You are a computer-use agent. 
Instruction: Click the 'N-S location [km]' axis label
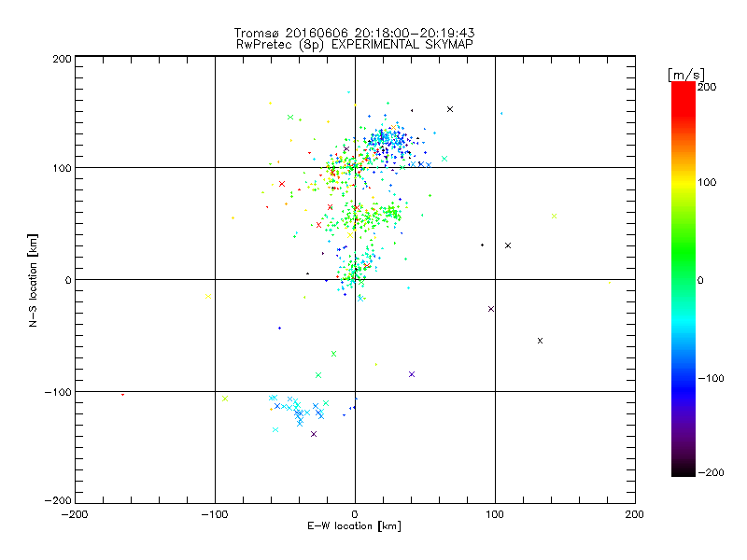[x=33, y=281]
